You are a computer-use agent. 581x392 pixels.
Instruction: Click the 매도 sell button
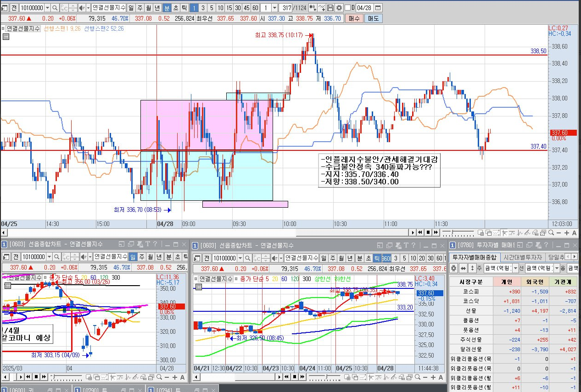[x=373, y=18]
